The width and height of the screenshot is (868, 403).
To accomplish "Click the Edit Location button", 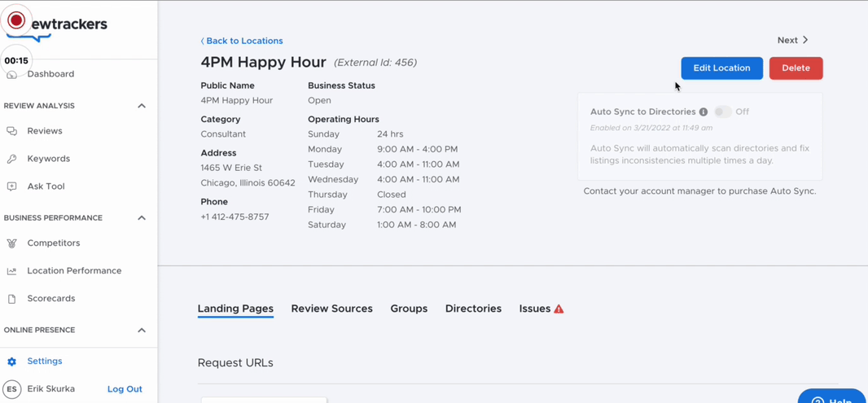I will tap(722, 68).
